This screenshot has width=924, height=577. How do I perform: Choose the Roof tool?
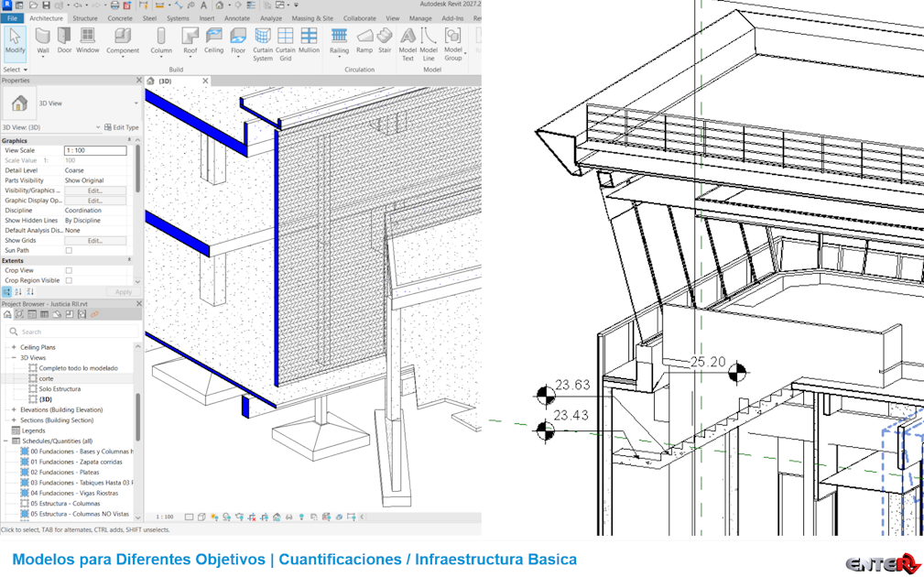190,40
